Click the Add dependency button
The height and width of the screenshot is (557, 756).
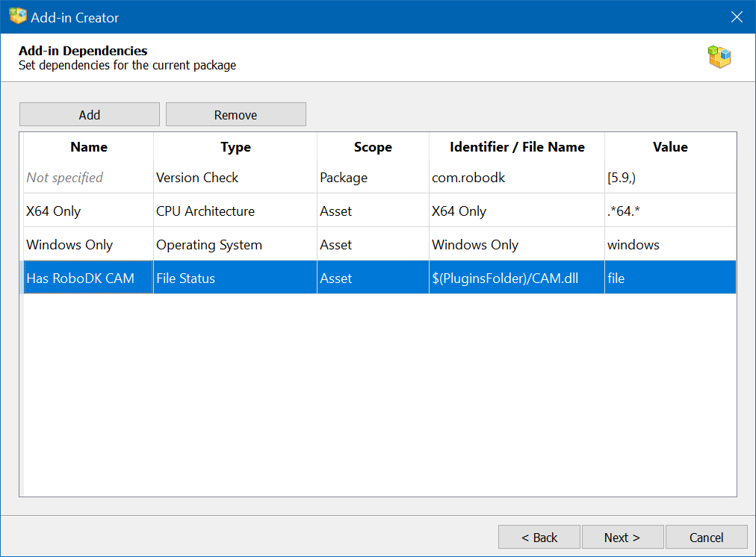pos(90,115)
